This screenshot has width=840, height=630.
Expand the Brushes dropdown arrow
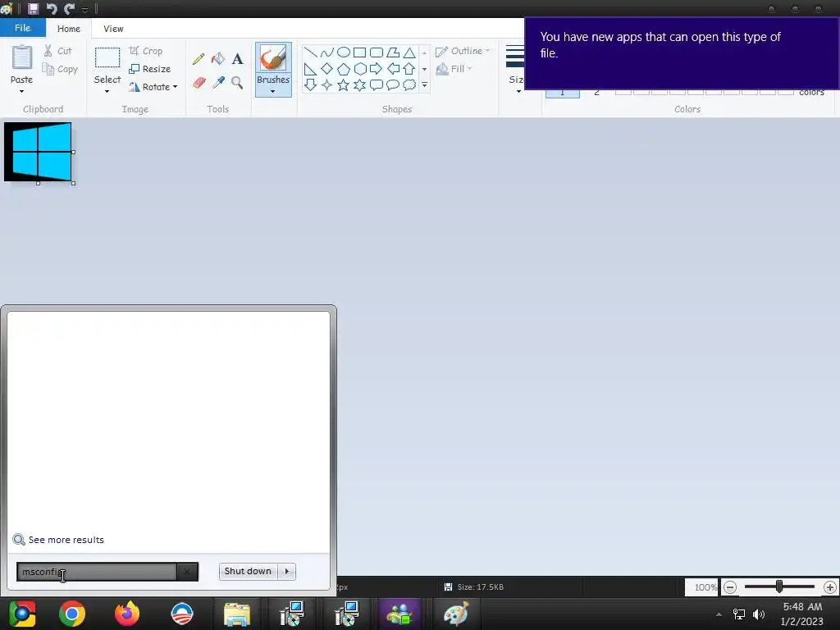[x=272, y=92]
